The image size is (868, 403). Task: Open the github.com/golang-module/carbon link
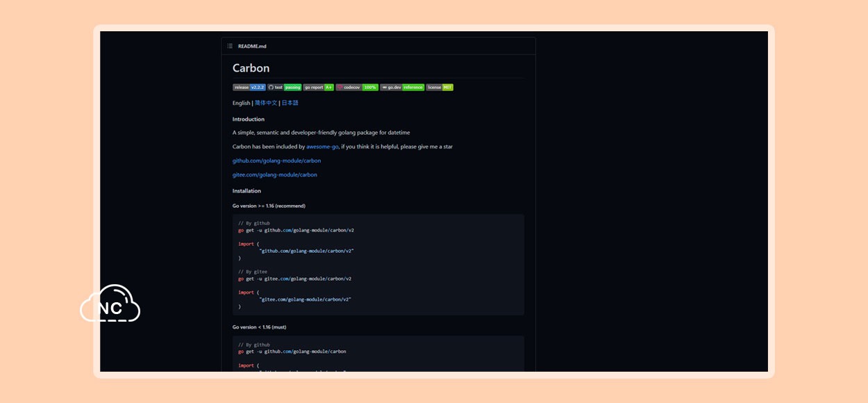coord(276,161)
